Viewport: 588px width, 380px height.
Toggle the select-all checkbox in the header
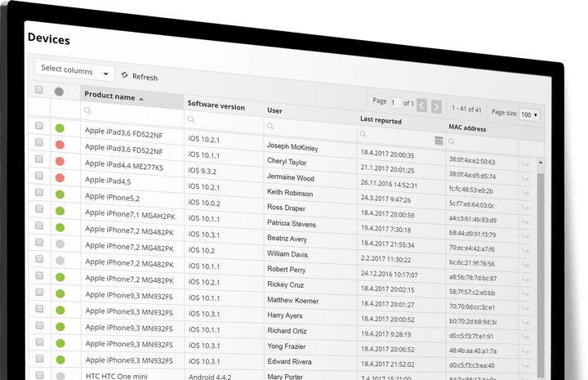click(38, 90)
